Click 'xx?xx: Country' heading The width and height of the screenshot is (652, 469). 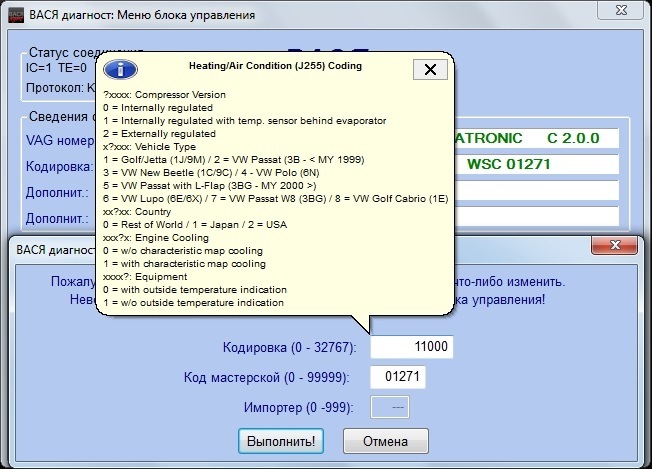(x=137, y=212)
